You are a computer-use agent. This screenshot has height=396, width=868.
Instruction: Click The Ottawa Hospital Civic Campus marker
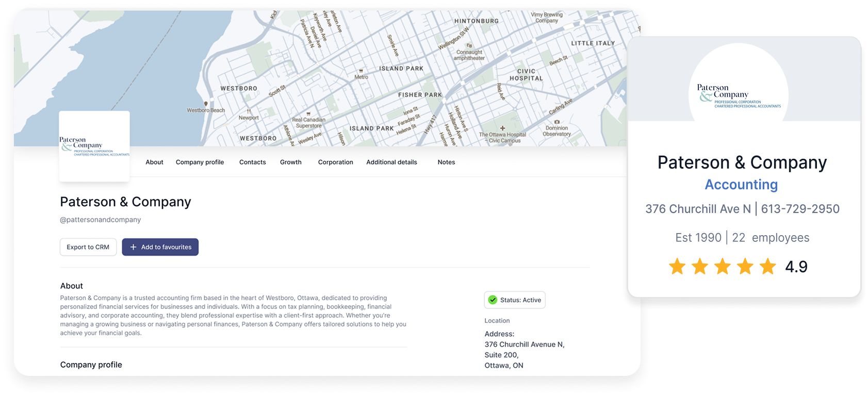point(502,128)
